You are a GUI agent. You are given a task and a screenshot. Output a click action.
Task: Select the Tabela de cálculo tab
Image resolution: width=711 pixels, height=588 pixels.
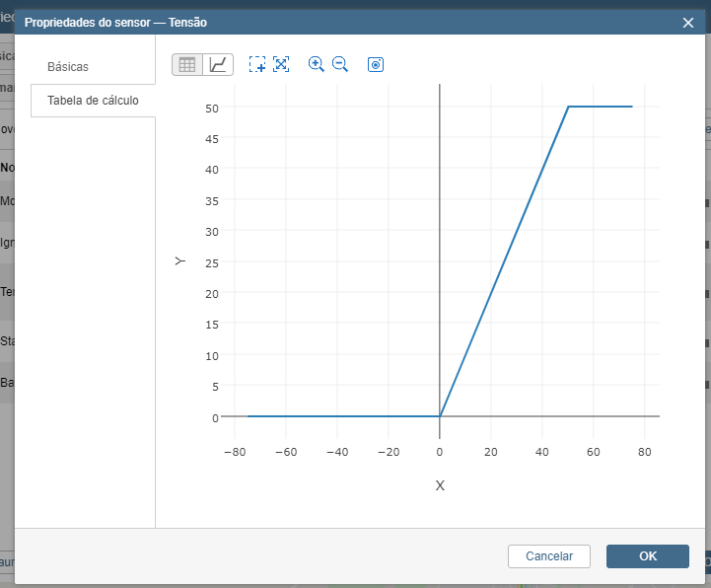click(93, 101)
